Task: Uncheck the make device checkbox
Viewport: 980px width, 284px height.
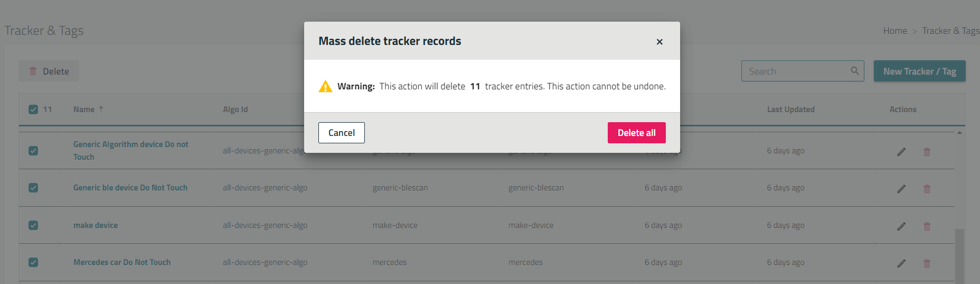Action: point(33,225)
